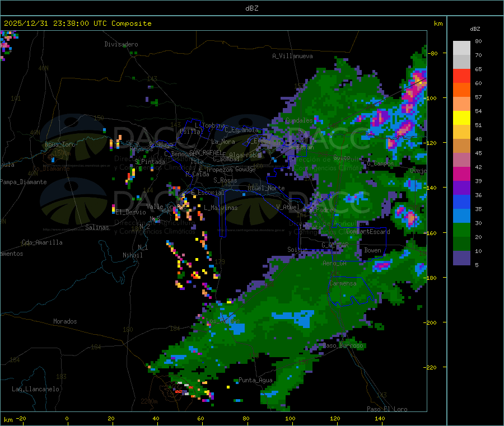504x426 pixels.
Task: Click the 'Salinas' place label
Action: click(x=97, y=227)
